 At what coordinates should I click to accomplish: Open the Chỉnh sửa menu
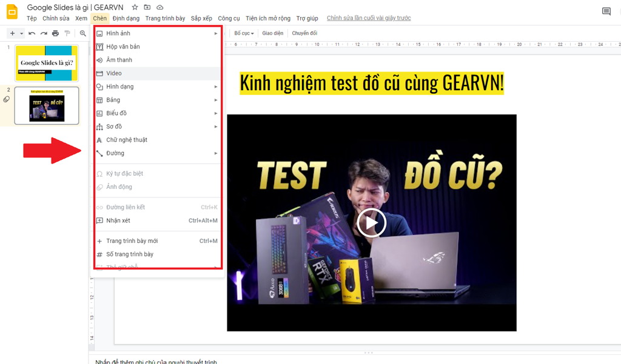pos(56,18)
